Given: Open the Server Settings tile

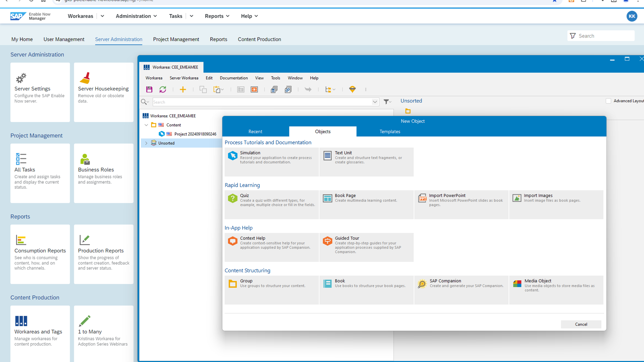Looking at the screenshot, I should 40,92.
